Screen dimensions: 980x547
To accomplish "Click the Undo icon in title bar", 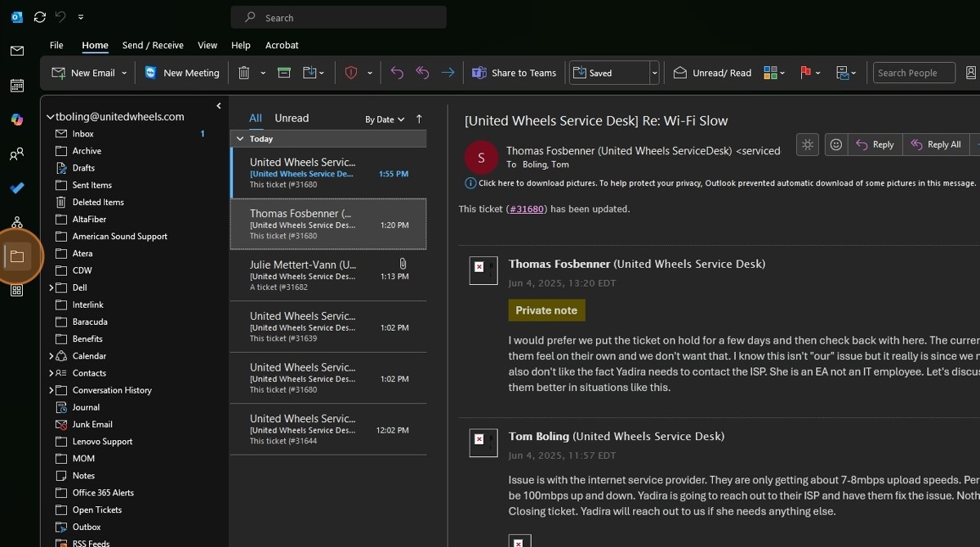I will coord(60,17).
